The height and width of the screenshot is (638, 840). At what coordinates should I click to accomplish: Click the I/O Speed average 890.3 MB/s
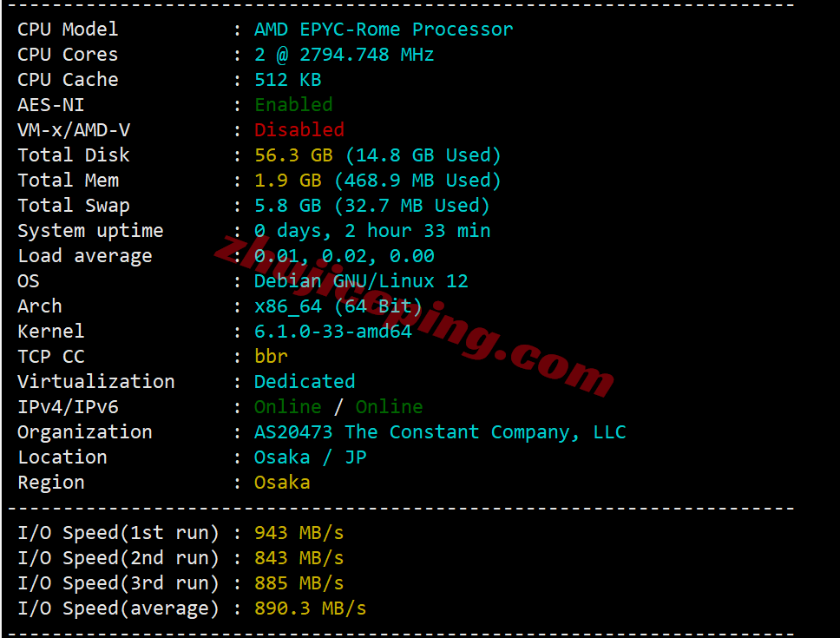310,608
